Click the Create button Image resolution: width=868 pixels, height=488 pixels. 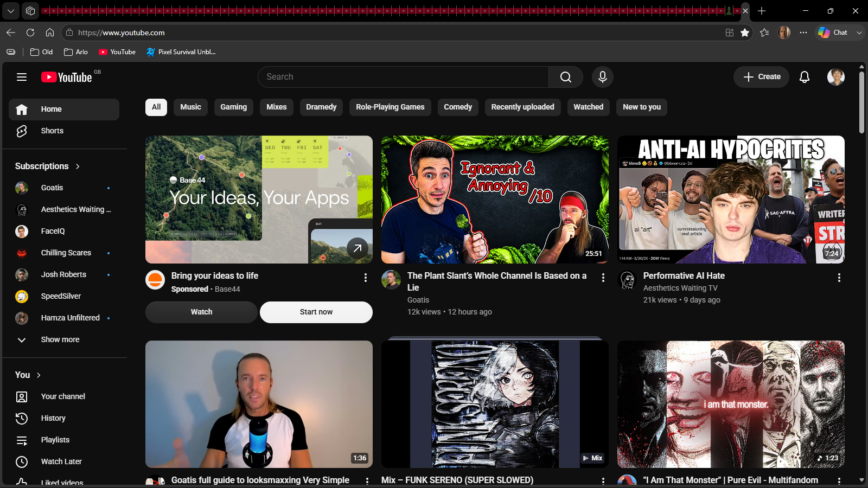[762, 77]
